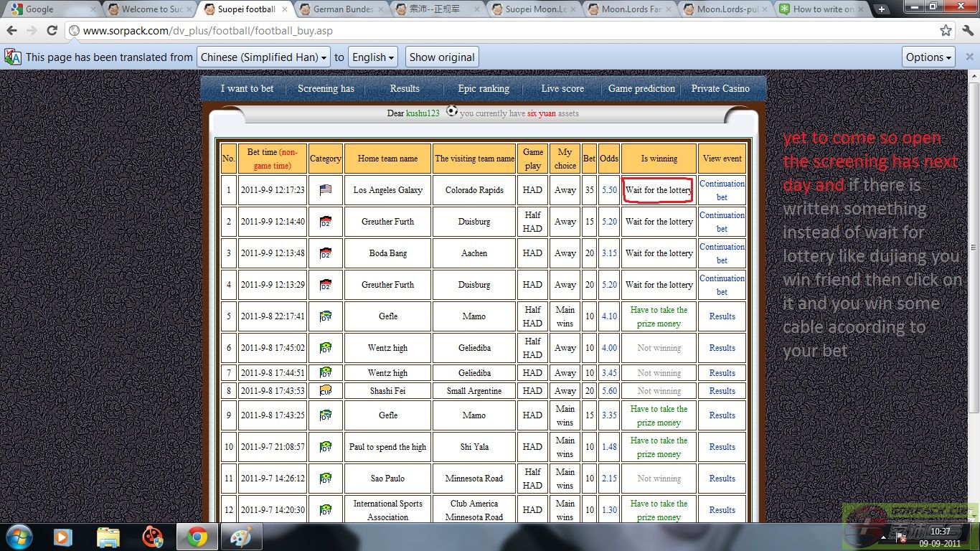Open the Paint app in the taskbar
This screenshot has height=551, width=980.
pyautogui.click(x=241, y=536)
